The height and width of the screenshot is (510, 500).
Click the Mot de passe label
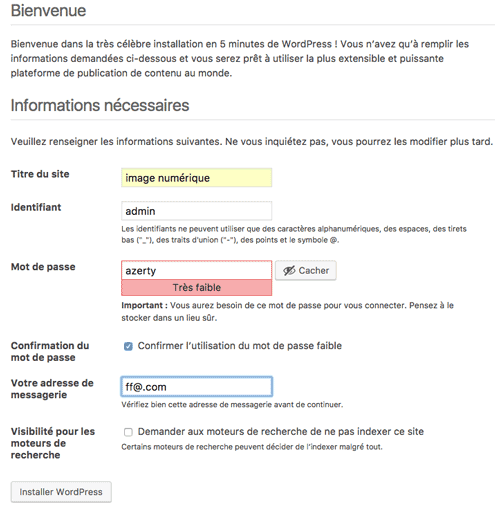pos(43,267)
